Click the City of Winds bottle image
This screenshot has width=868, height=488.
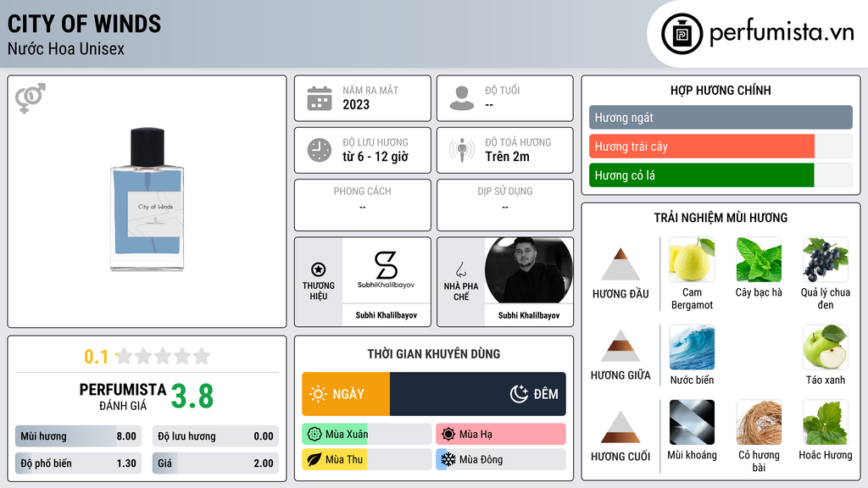[x=147, y=199]
